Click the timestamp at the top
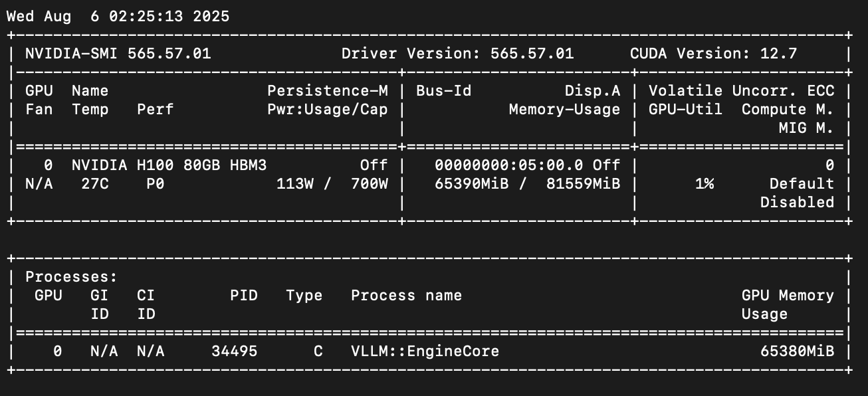 [118, 17]
